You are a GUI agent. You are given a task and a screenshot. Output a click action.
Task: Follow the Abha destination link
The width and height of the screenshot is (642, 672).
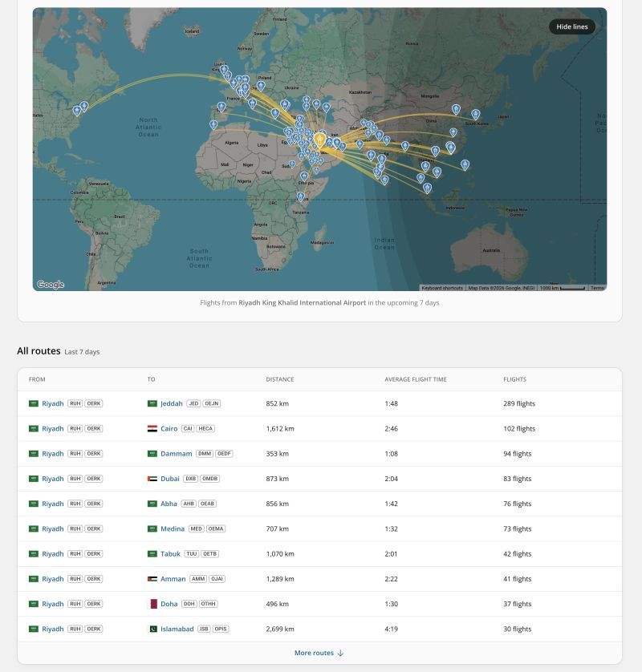coord(169,504)
